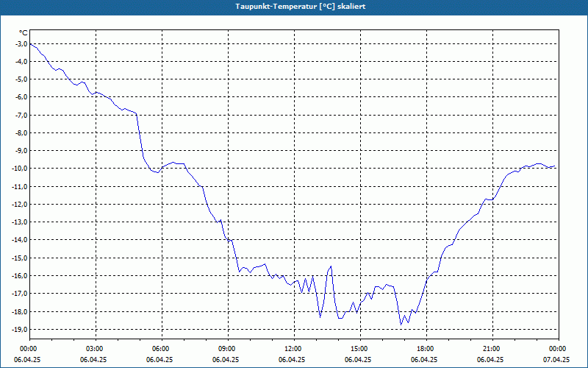Click the -17,0 y-axis label
Screen dimensions: 588x368
(20, 293)
